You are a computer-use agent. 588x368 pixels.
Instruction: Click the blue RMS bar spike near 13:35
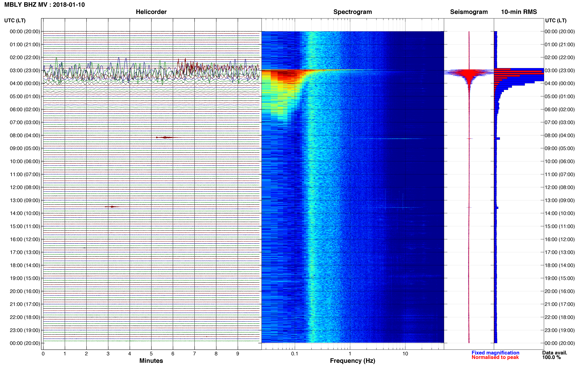496,208
